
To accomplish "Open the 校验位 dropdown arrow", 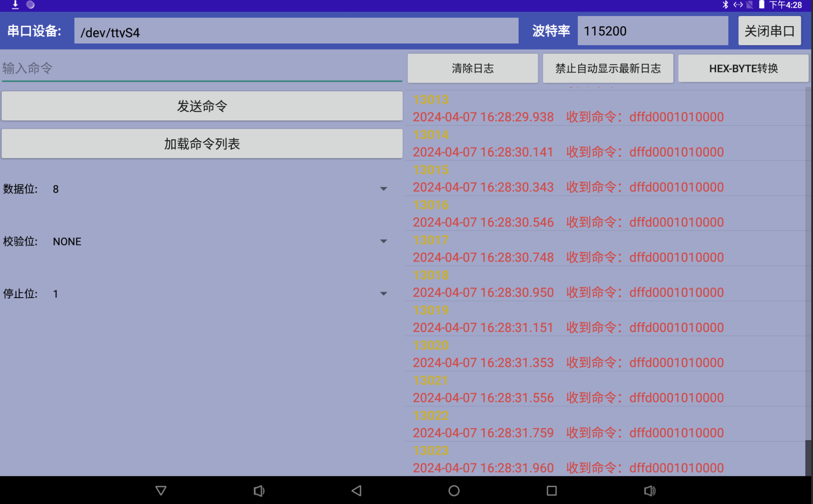I will pyautogui.click(x=383, y=241).
